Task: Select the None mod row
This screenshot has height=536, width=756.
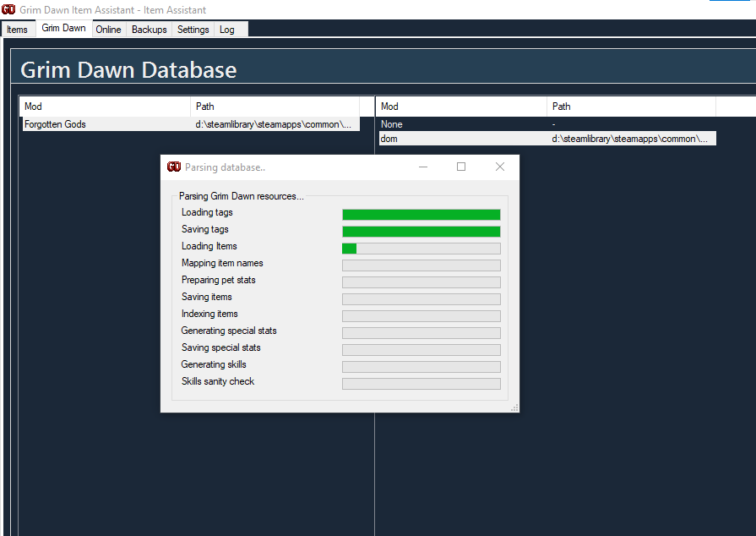Action: [x=547, y=124]
